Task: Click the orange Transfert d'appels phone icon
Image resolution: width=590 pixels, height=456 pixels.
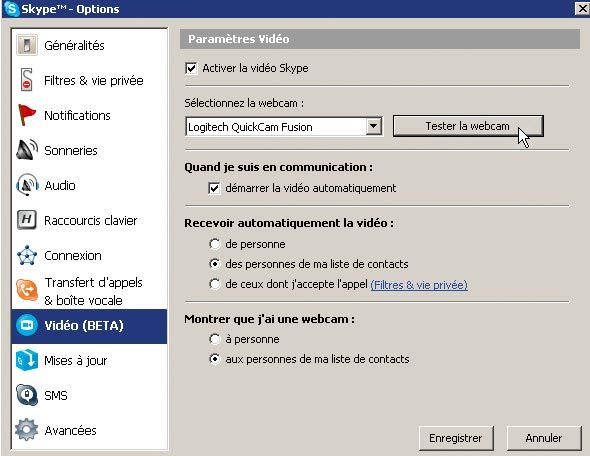Action: click(x=27, y=290)
